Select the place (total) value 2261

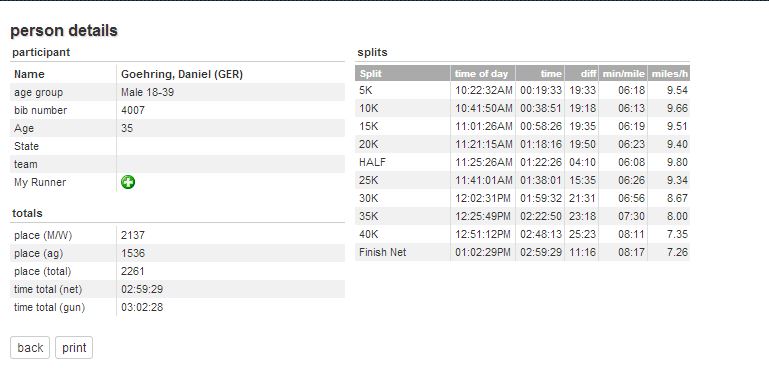click(133, 271)
